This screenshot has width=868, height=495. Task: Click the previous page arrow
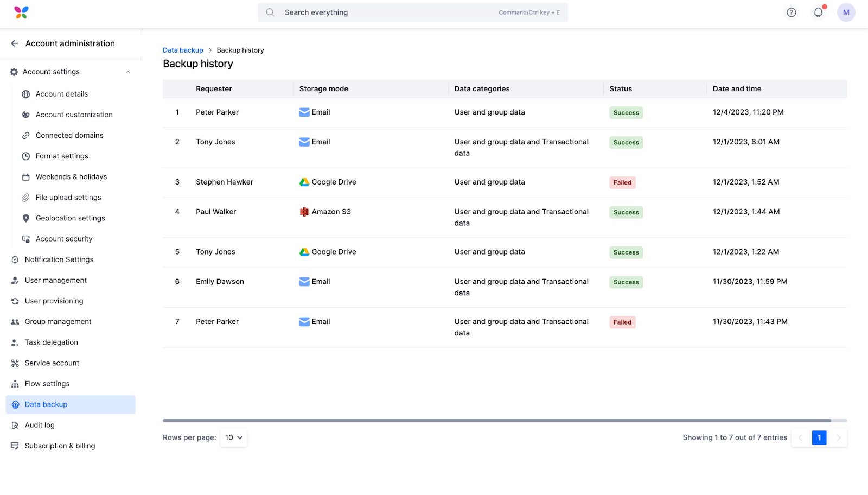click(x=800, y=437)
